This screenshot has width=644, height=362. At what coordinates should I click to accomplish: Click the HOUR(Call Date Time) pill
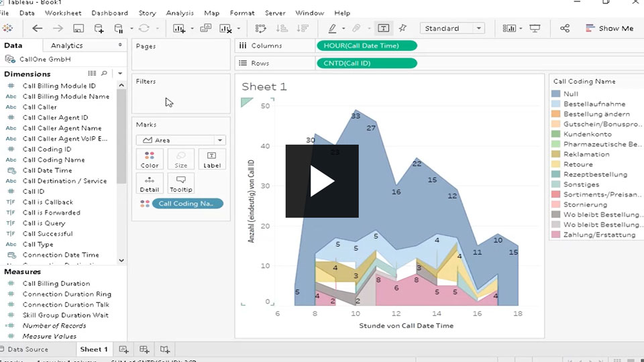[x=367, y=46]
